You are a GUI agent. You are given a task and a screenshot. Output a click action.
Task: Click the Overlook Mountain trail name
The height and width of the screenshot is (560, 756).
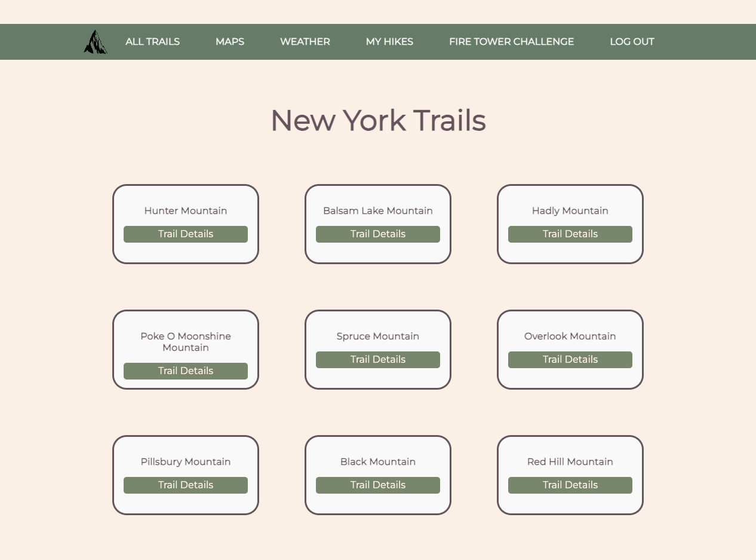(570, 336)
